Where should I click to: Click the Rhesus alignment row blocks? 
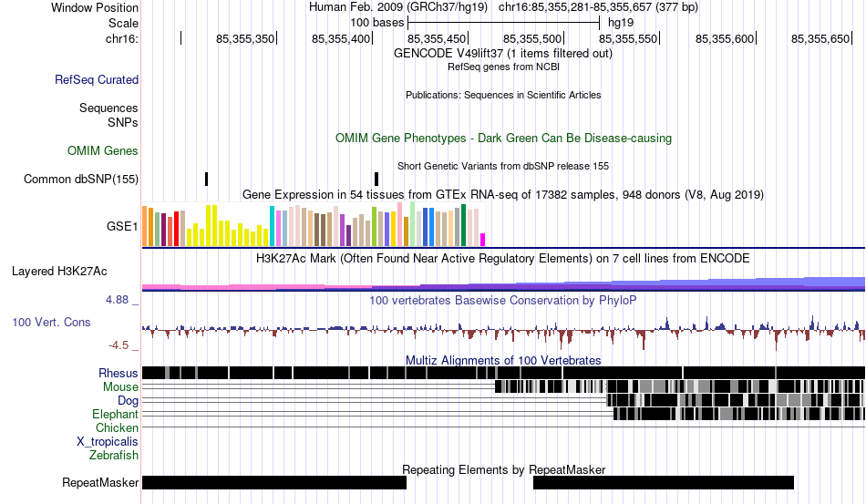tap(504, 373)
